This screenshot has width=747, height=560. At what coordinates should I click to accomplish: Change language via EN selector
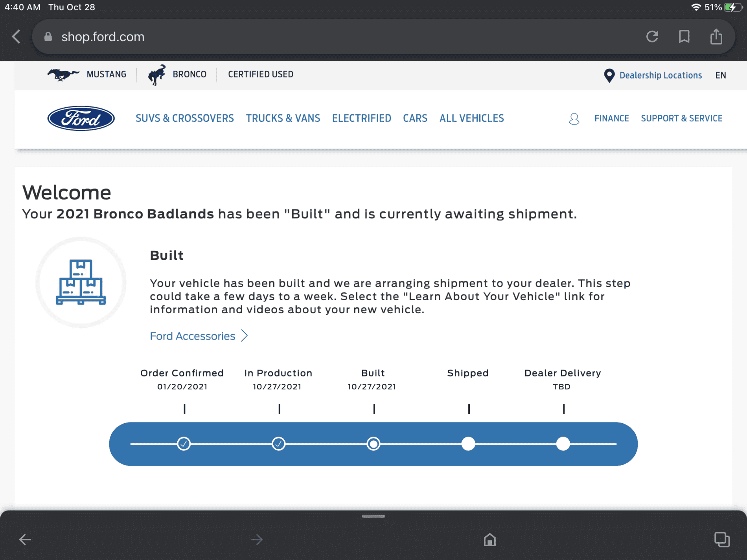click(x=721, y=75)
